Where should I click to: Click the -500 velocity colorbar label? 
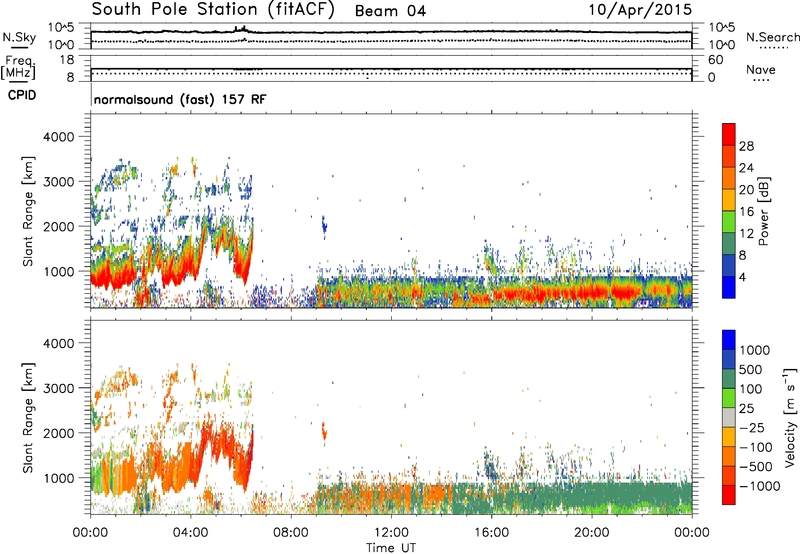click(756, 467)
